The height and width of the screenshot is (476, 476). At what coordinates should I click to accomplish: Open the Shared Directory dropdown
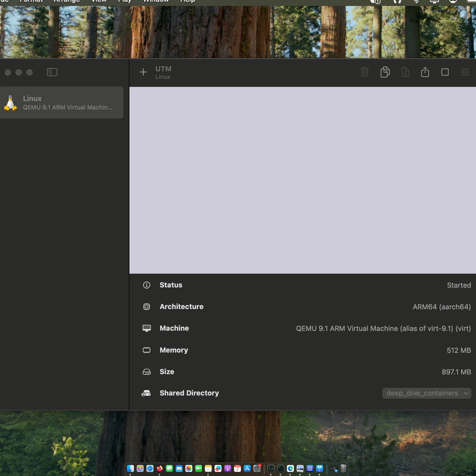coord(427,393)
